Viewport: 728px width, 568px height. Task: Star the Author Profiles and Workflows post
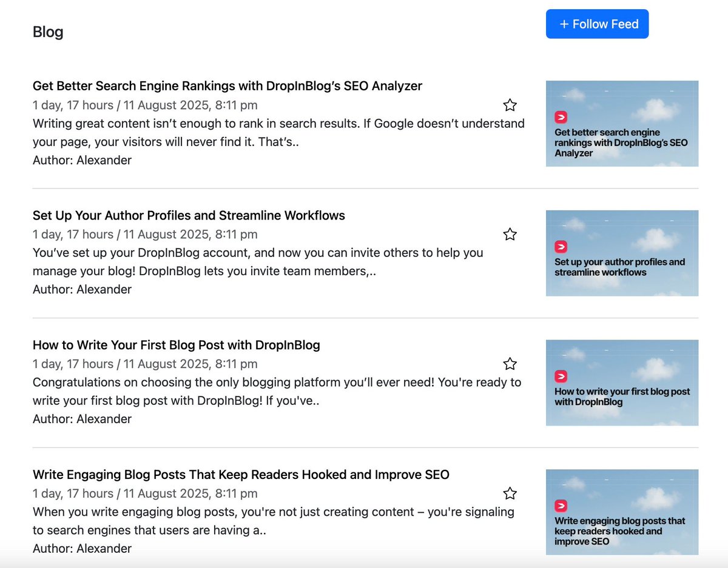510,235
